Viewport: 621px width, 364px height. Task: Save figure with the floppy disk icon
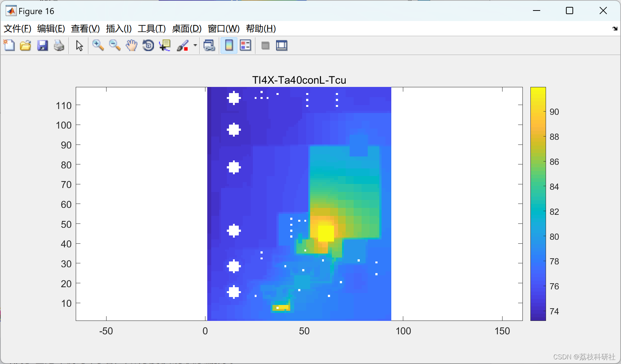[42, 46]
